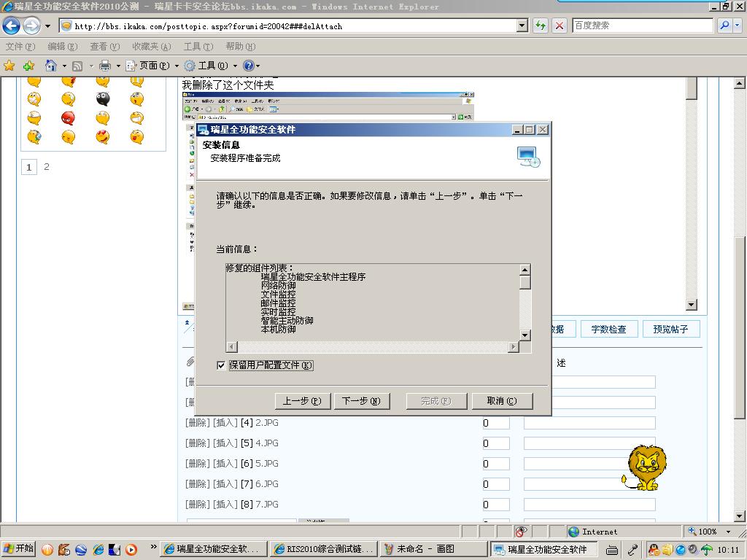
Task: Go back using IE back arrow
Action: (12, 26)
